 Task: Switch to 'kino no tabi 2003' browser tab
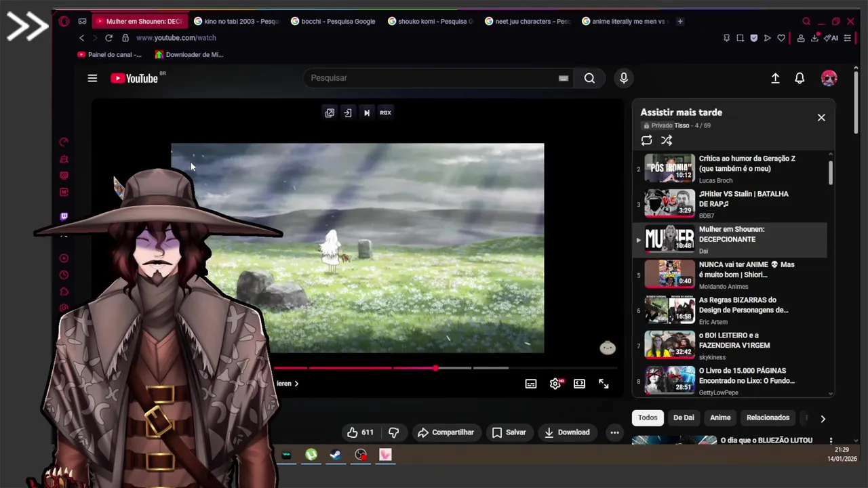[x=235, y=21]
